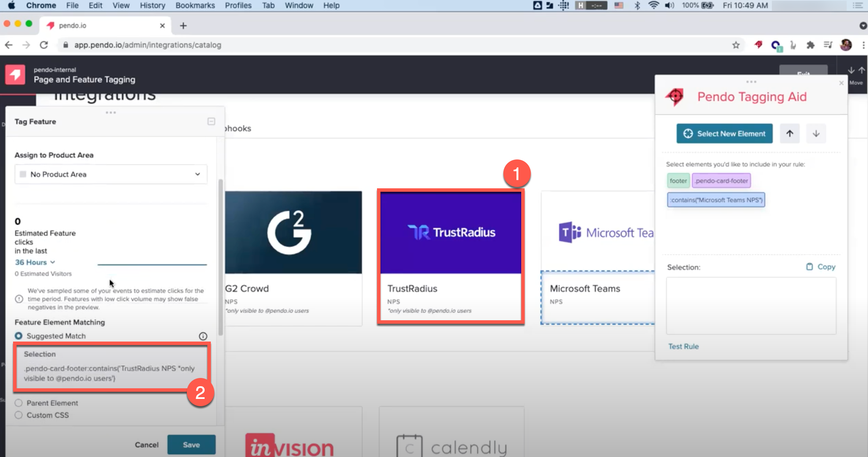The width and height of the screenshot is (868, 457).
Task: Click the Pendo logo in the header
Action: tap(15, 75)
